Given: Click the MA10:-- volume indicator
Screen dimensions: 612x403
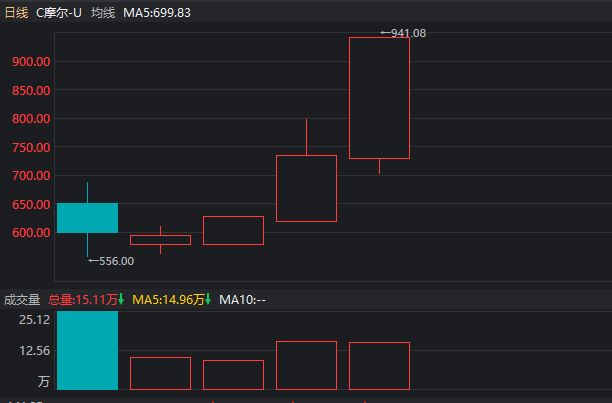Looking at the screenshot, I should (242, 299).
